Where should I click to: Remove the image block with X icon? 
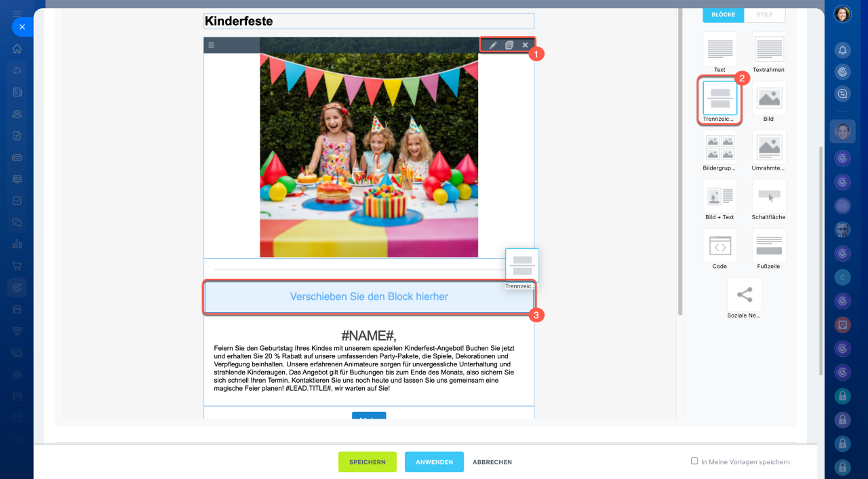tap(525, 45)
